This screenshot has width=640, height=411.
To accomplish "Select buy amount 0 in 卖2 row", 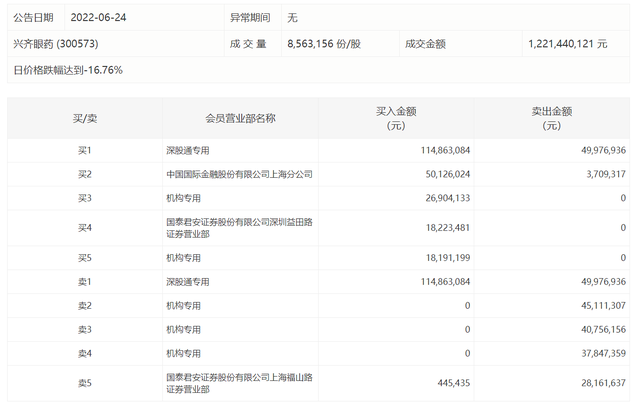I will (x=467, y=306).
